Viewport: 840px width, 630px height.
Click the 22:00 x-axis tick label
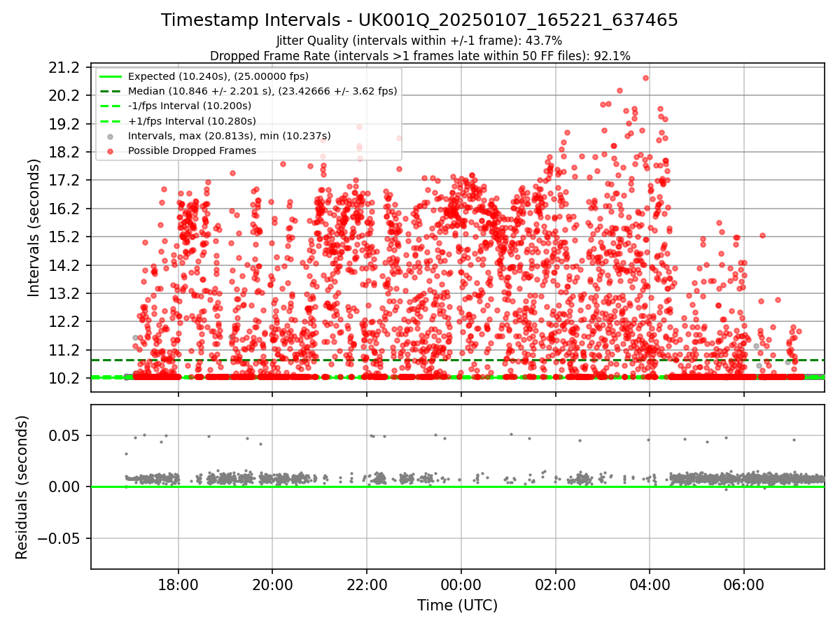point(367,584)
